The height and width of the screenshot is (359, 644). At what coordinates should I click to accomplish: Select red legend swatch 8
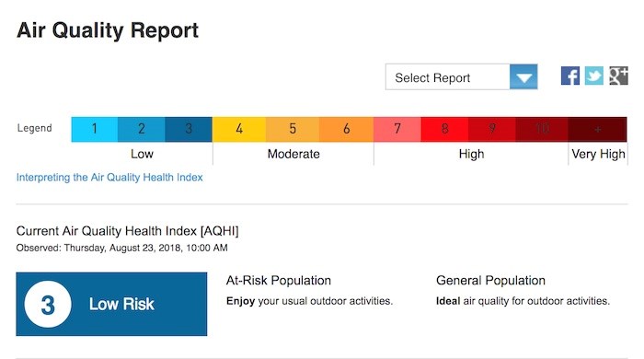click(444, 129)
